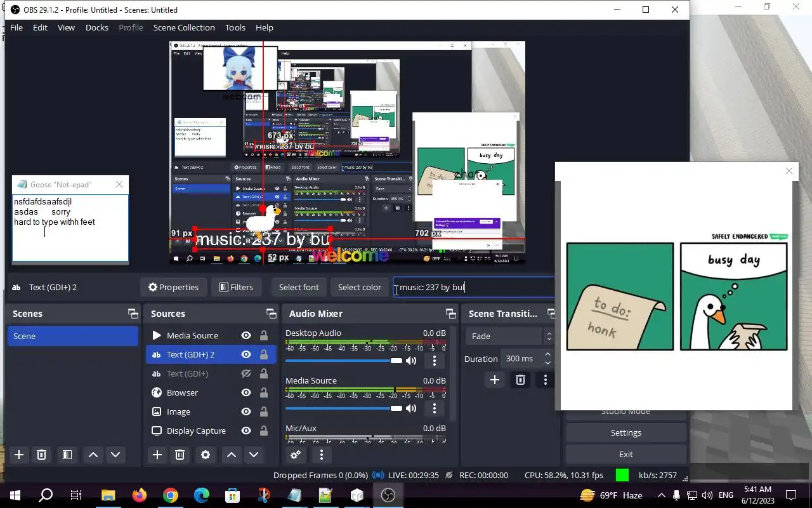Open the Edit menu

pos(40,27)
